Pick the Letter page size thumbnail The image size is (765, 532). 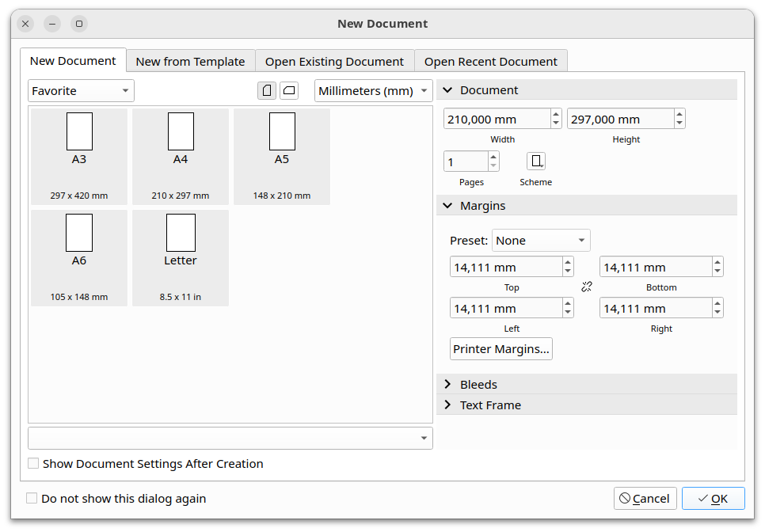tap(181, 257)
